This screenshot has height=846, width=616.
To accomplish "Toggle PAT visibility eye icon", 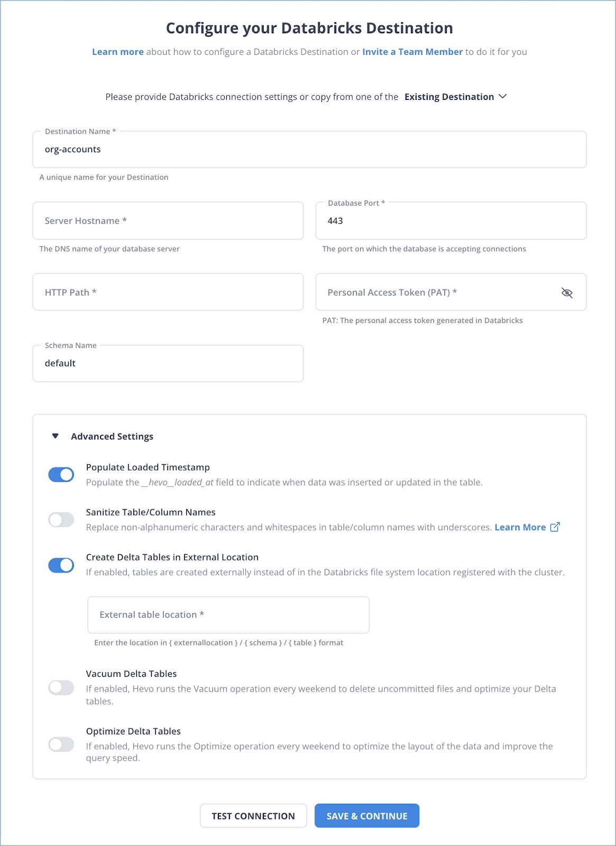I will coord(567,292).
